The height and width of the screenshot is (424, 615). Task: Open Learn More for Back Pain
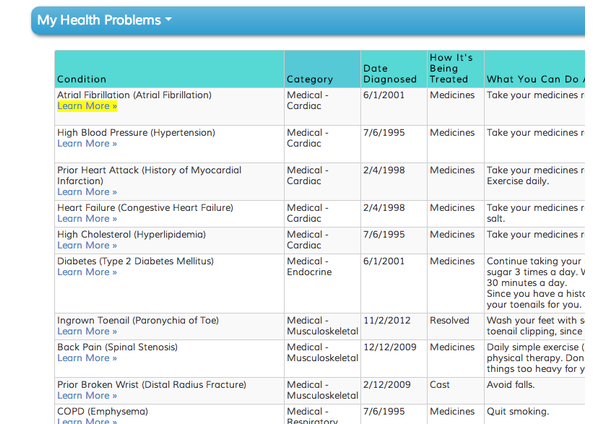(x=87, y=358)
